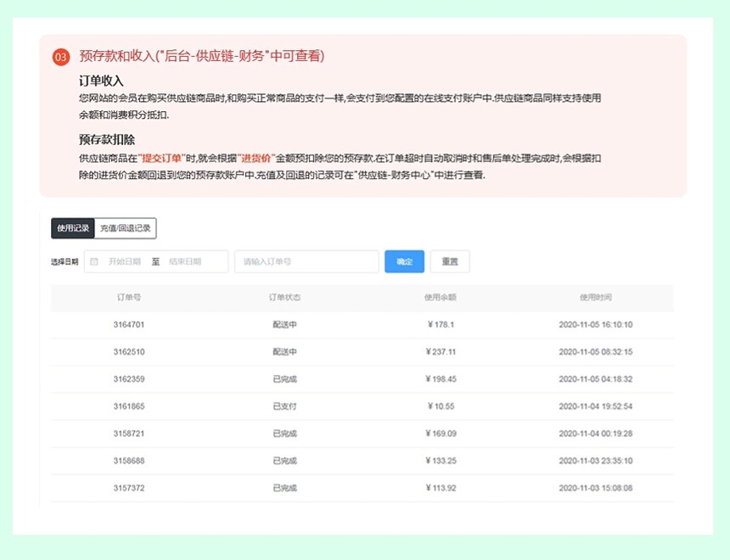Click the time 2020-11-04 00:19:28

tap(596, 434)
